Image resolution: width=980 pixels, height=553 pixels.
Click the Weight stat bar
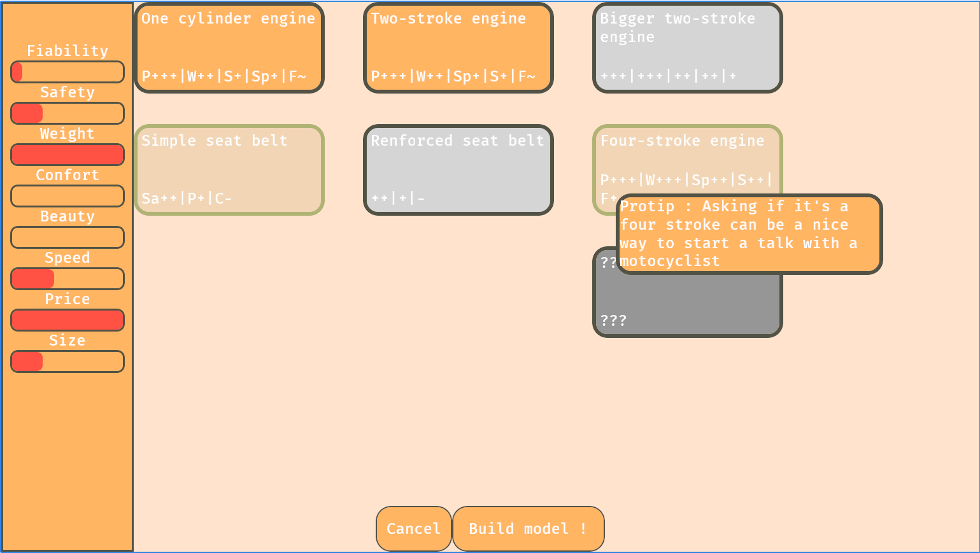coord(67,155)
